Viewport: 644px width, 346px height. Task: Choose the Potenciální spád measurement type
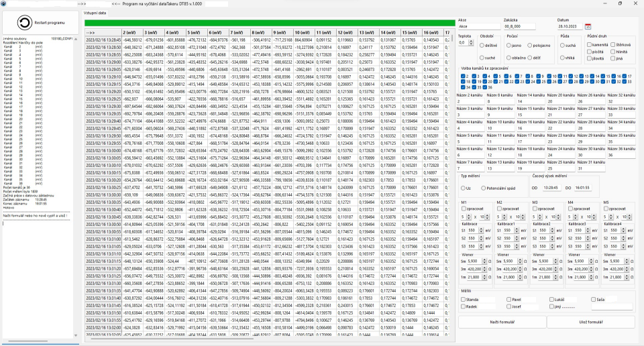pos(483,188)
